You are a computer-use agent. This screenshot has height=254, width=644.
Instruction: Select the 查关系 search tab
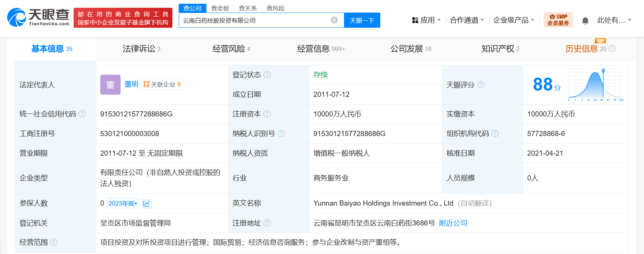248,8
